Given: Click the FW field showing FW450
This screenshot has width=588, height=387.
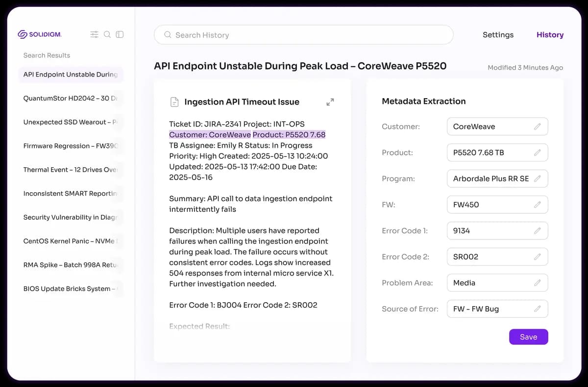Looking at the screenshot, I should tap(497, 205).
